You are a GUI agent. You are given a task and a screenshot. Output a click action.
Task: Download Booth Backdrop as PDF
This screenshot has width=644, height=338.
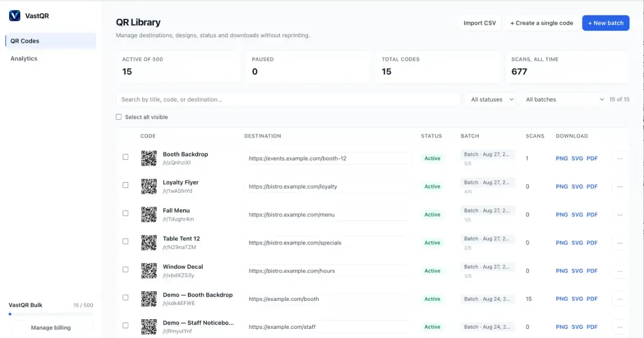click(592, 159)
